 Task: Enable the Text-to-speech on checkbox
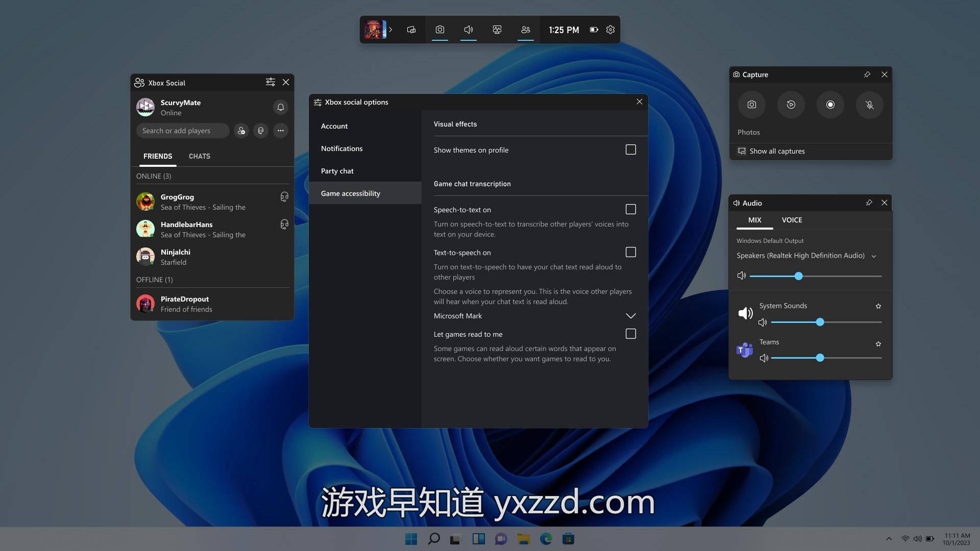pyautogui.click(x=631, y=252)
